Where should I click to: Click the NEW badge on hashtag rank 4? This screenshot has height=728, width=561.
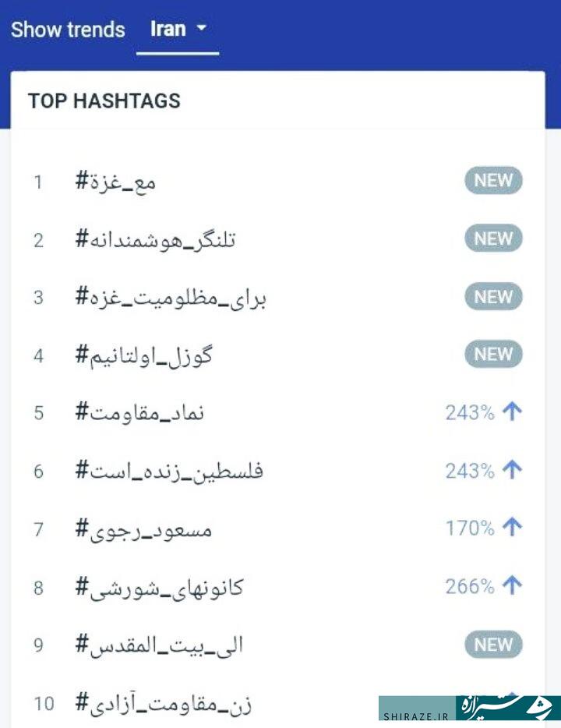(493, 354)
